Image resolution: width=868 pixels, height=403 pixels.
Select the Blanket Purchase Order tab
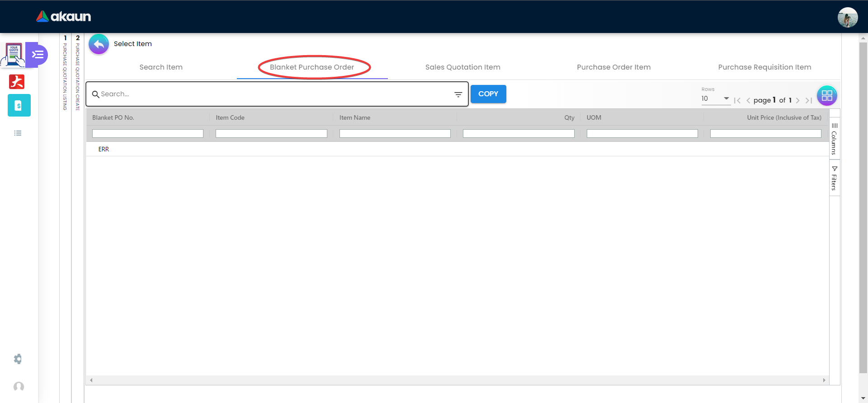pyautogui.click(x=312, y=67)
